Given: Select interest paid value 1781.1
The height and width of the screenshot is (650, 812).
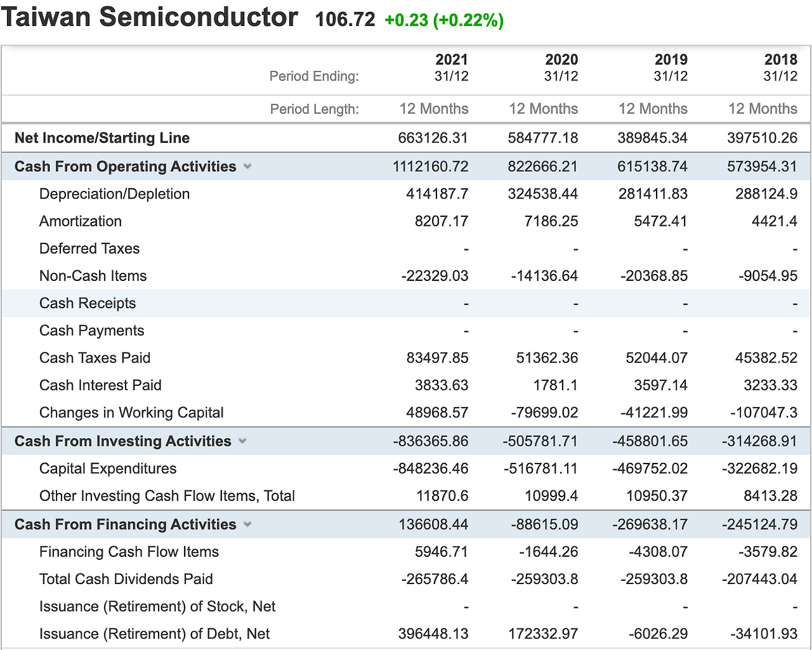Looking at the screenshot, I should (x=556, y=385).
